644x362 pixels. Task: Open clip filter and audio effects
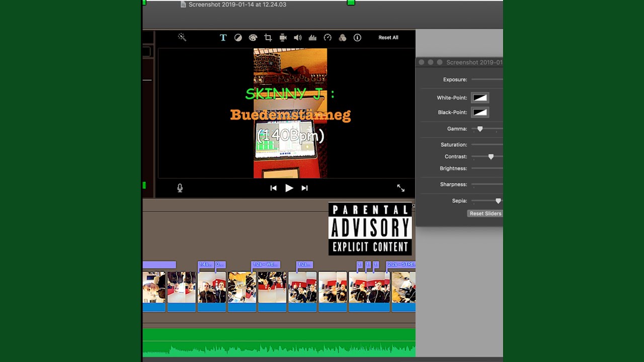pos(343,38)
